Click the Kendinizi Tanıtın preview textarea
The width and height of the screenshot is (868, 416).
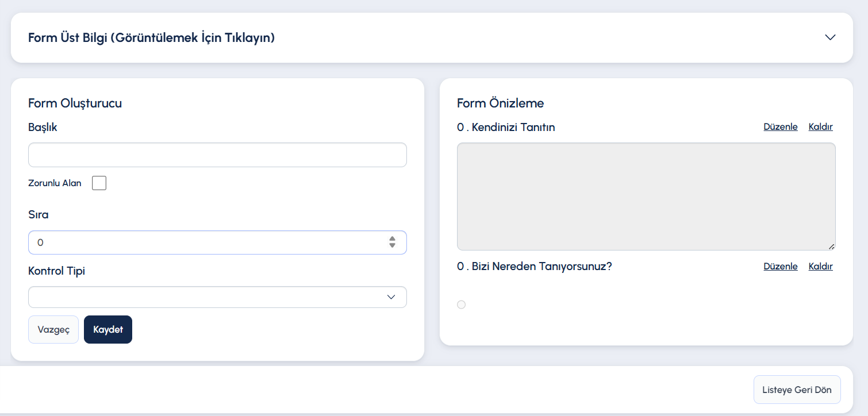tap(646, 197)
